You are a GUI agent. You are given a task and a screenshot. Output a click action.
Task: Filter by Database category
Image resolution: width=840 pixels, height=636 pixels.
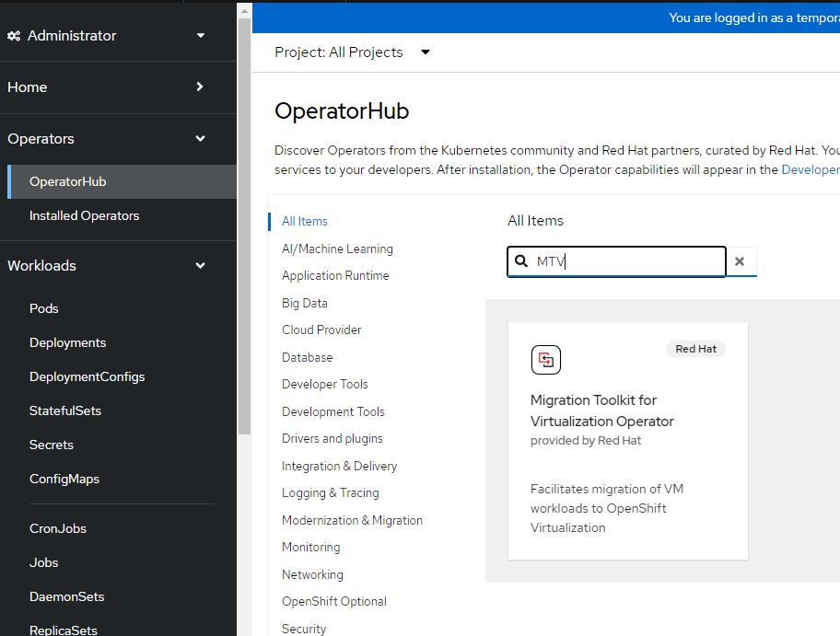point(308,357)
